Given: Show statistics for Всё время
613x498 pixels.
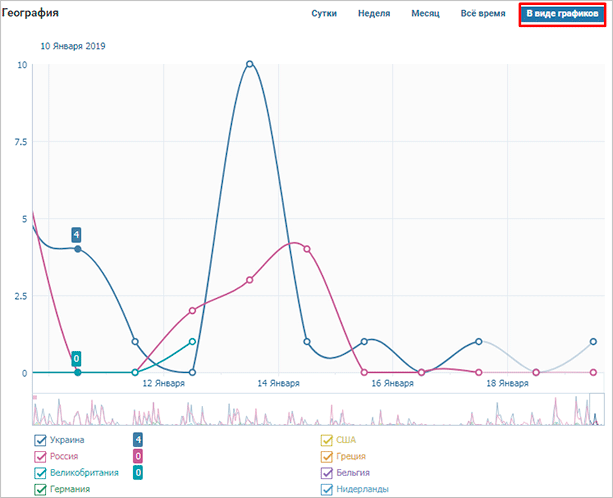Looking at the screenshot, I should [x=480, y=15].
